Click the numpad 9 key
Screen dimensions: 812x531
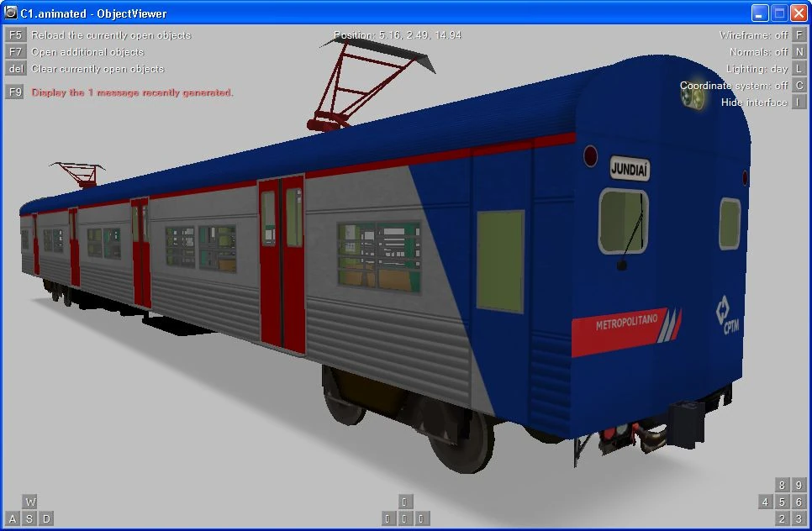pos(799,485)
